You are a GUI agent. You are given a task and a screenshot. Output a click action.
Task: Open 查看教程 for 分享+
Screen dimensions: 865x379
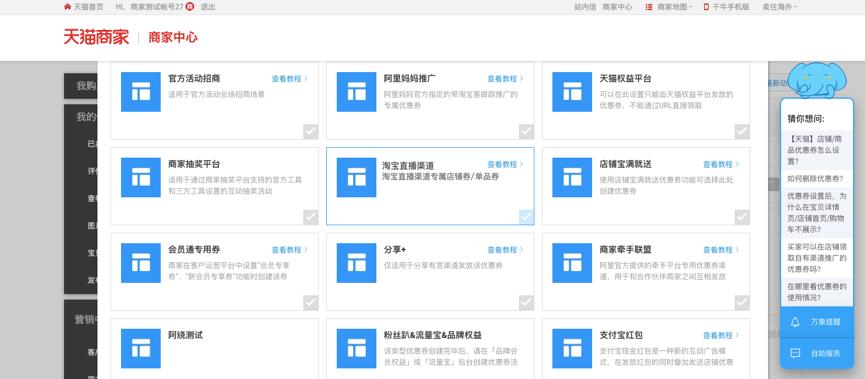505,249
